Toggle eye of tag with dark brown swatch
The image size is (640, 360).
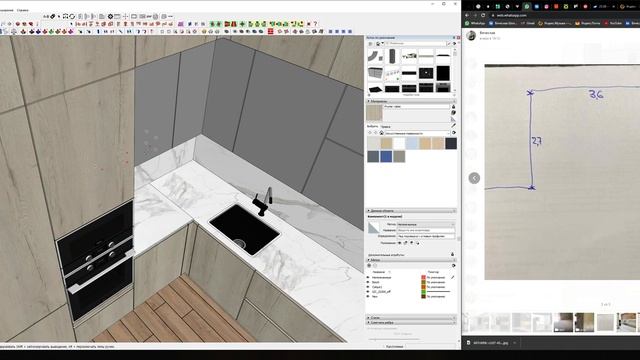(368, 296)
